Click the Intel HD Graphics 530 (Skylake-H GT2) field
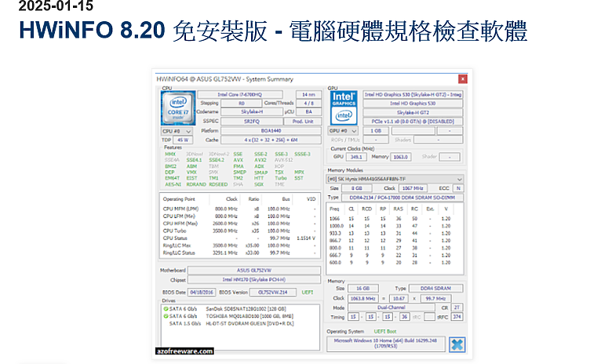The height and width of the screenshot is (364, 612). point(413,94)
